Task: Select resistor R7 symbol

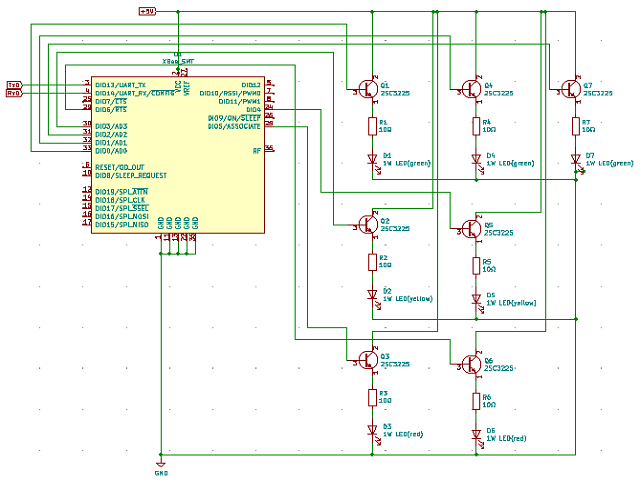Action: [x=576, y=126]
